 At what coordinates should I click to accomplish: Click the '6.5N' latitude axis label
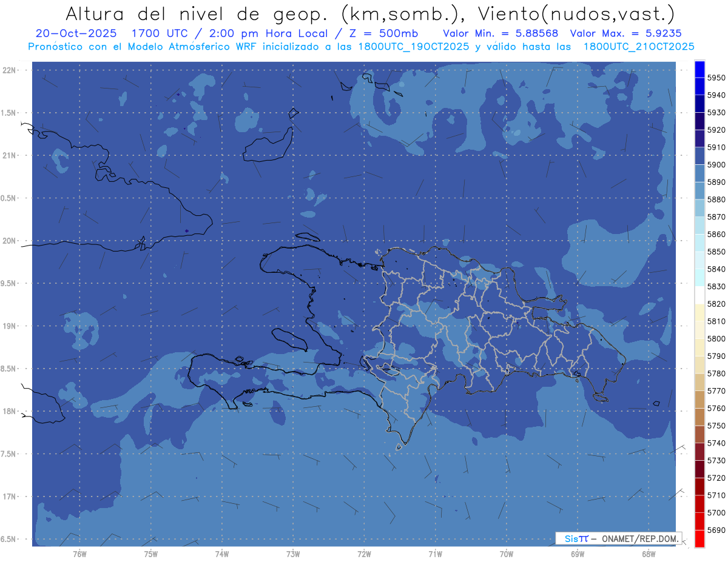(9, 539)
